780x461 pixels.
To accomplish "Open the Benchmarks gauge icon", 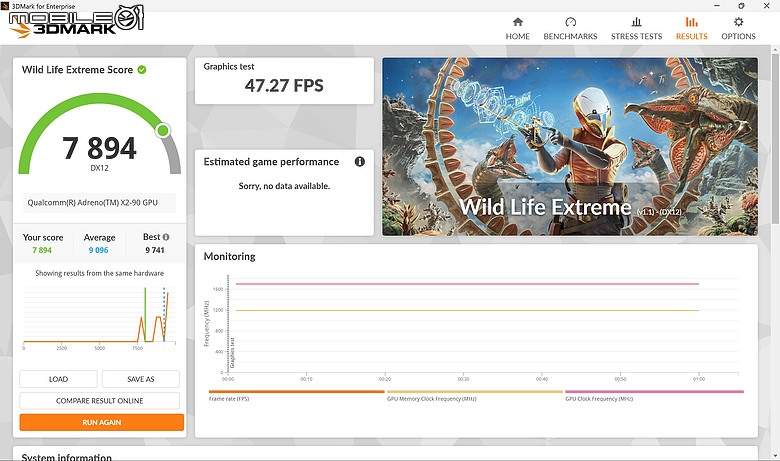I will point(570,22).
